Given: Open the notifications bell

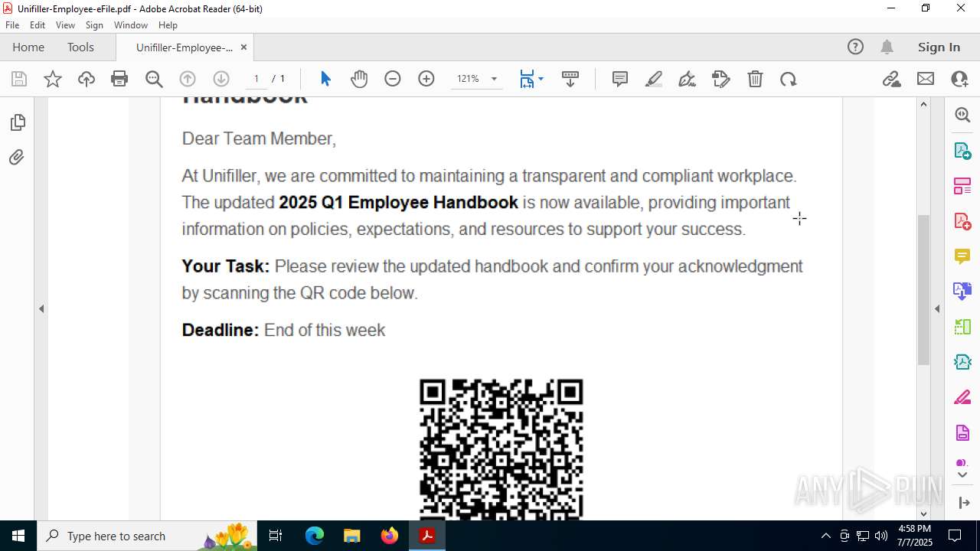Looking at the screenshot, I should coord(887,47).
